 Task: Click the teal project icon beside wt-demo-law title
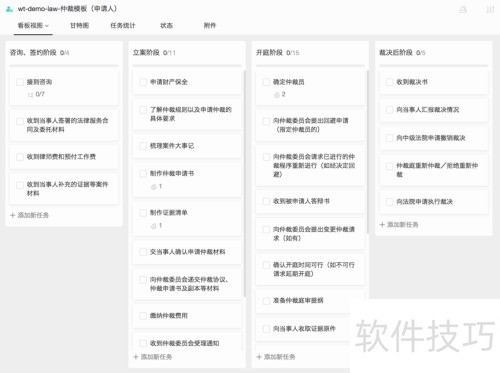click(9, 9)
